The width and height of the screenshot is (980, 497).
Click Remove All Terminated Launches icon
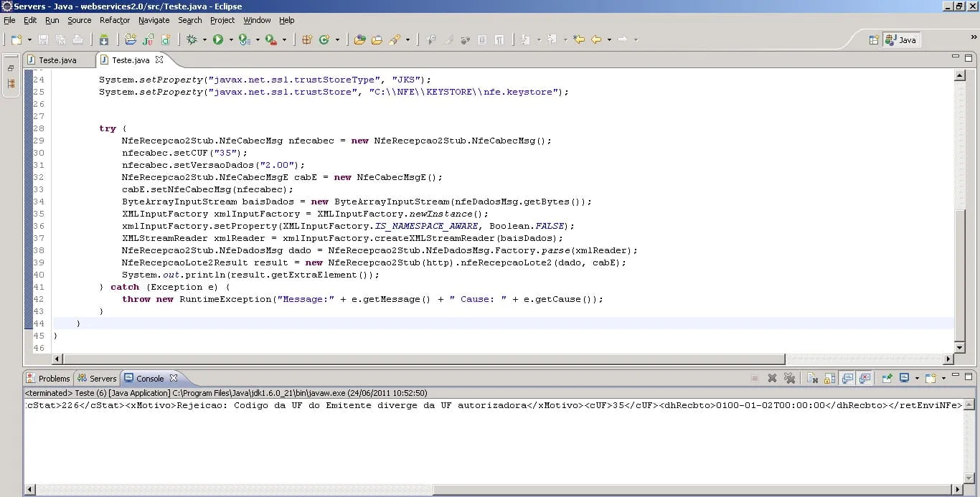point(790,378)
